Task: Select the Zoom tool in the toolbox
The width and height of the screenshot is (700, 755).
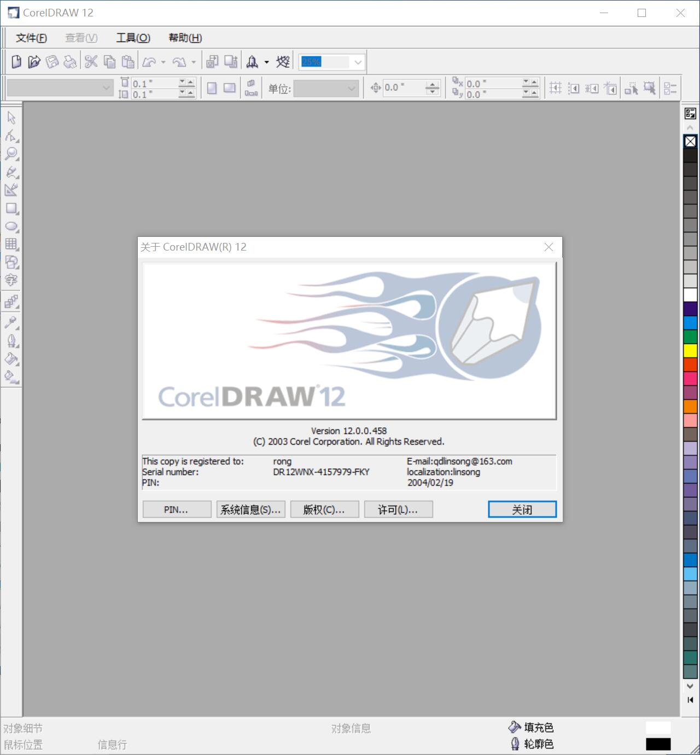Action: (x=11, y=154)
